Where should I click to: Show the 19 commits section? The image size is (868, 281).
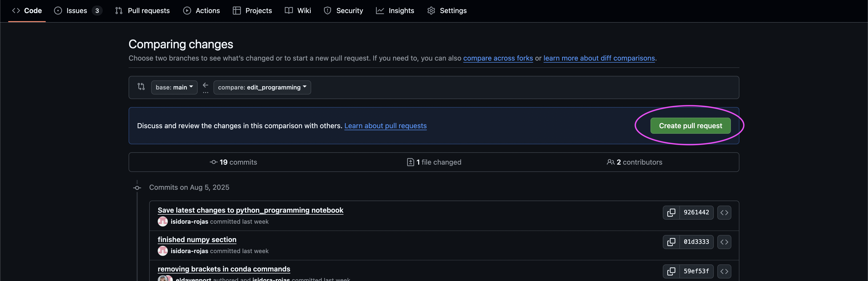[233, 162]
